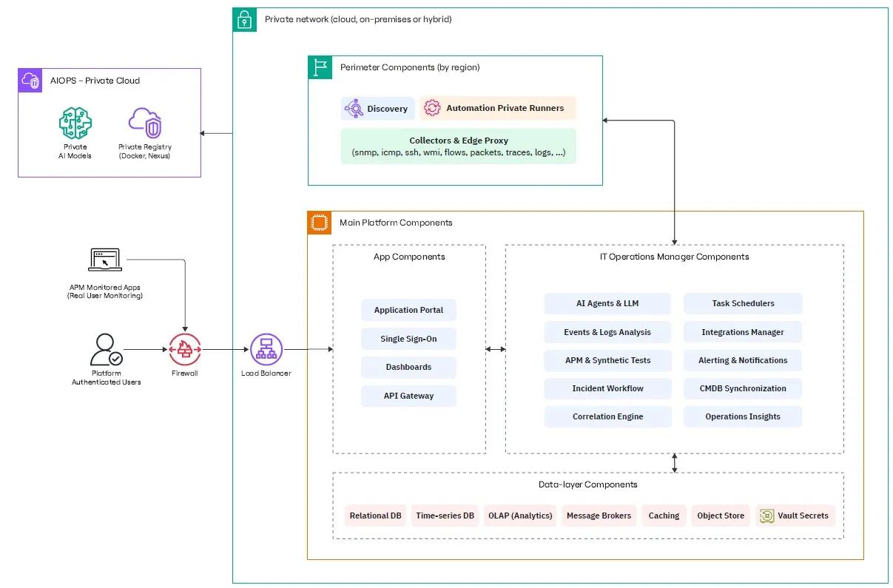This screenshot has width=893, height=588.
Task: Click APM & Synthetic Tests box
Action: pyautogui.click(x=607, y=360)
